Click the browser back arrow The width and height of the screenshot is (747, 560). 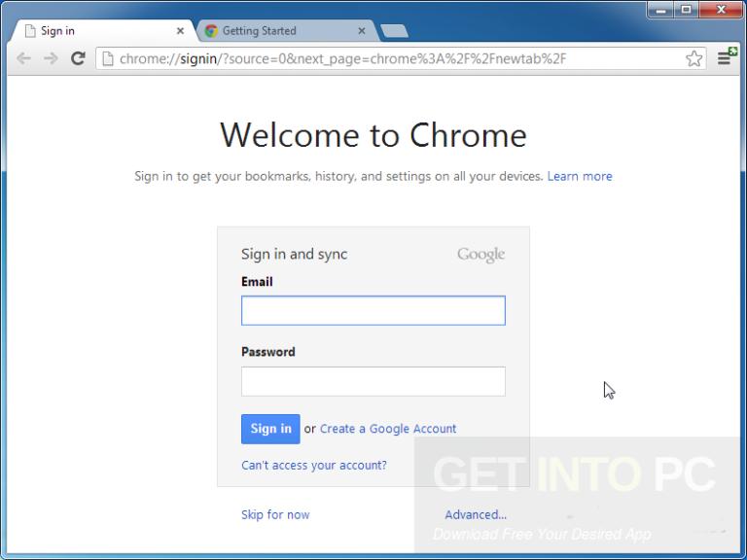(23, 58)
